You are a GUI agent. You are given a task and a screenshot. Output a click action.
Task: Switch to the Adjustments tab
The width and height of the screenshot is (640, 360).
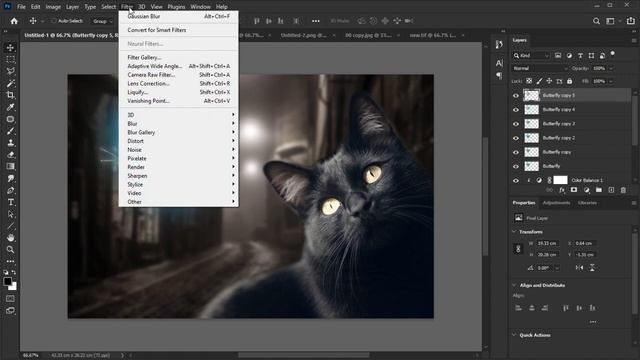556,203
